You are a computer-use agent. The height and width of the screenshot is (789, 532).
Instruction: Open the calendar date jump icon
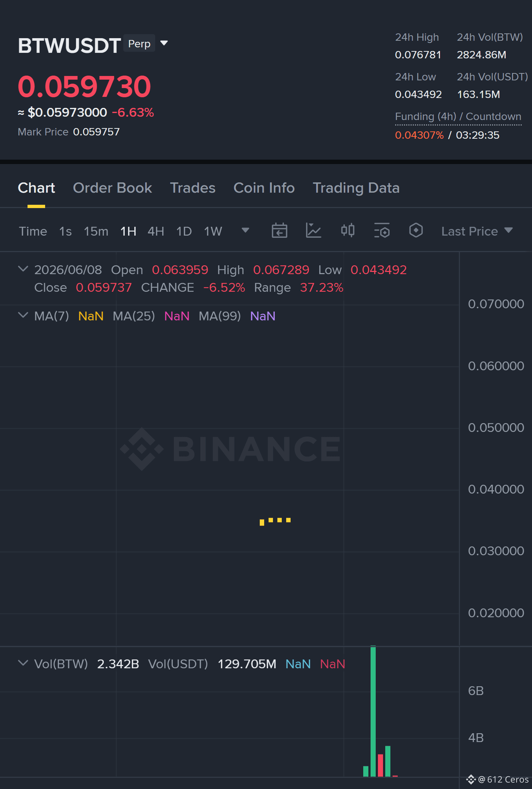pos(279,231)
